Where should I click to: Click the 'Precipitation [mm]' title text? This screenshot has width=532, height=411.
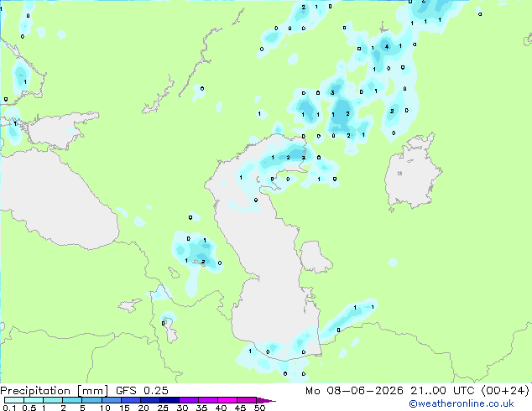pos(54,391)
